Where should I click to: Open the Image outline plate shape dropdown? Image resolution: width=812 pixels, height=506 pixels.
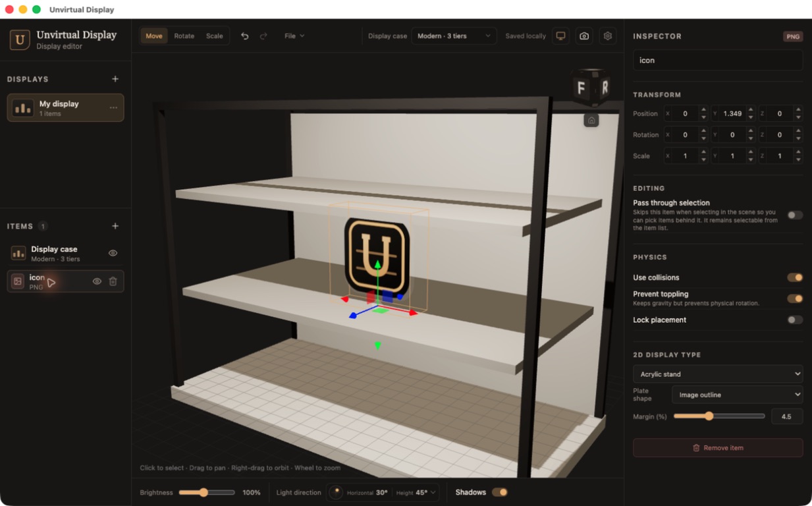tap(737, 395)
